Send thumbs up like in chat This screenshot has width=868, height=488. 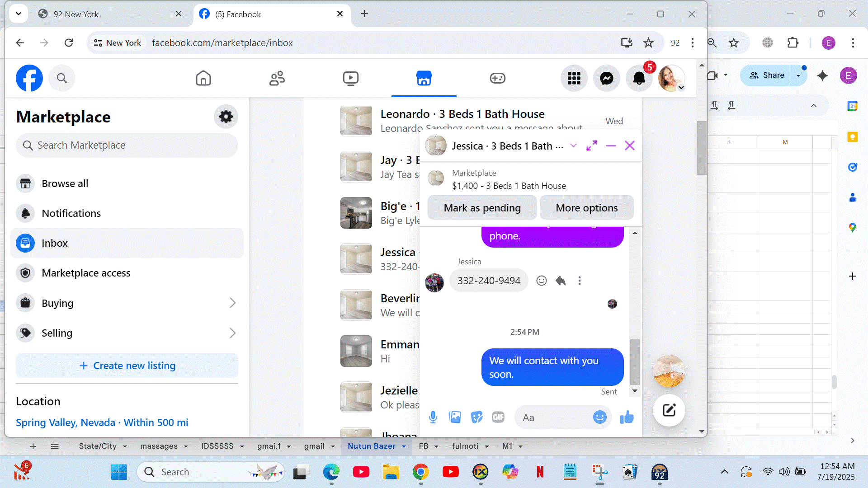[627, 417]
